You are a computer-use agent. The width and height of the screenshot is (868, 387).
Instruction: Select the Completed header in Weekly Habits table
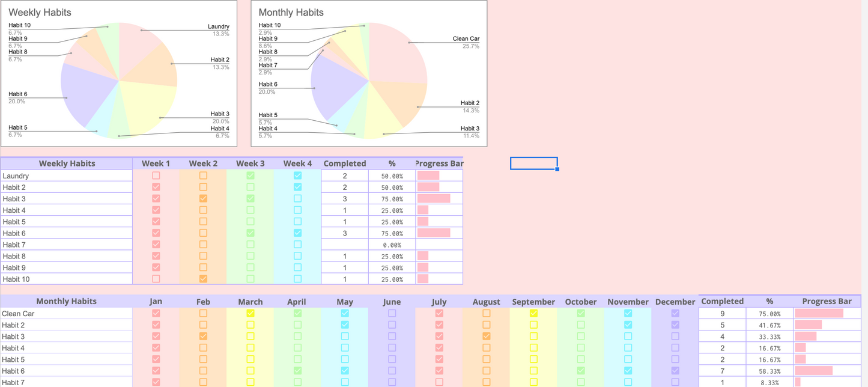344,163
